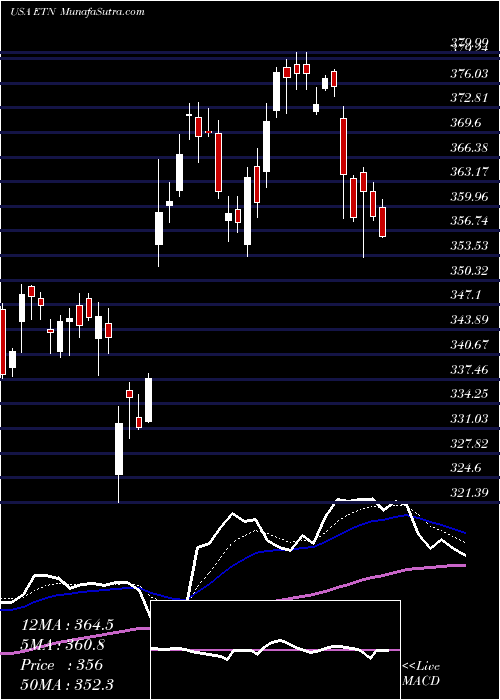Screen dimensions: 500x700
Task: Click the 359.96 price axis label
Action: click(469, 196)
